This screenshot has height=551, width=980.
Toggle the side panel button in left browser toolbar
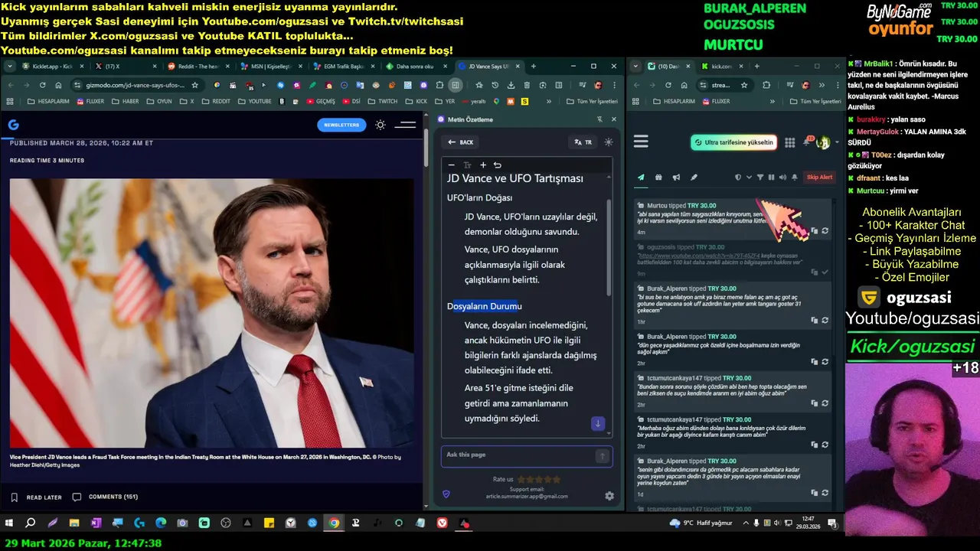coord(456,85)
